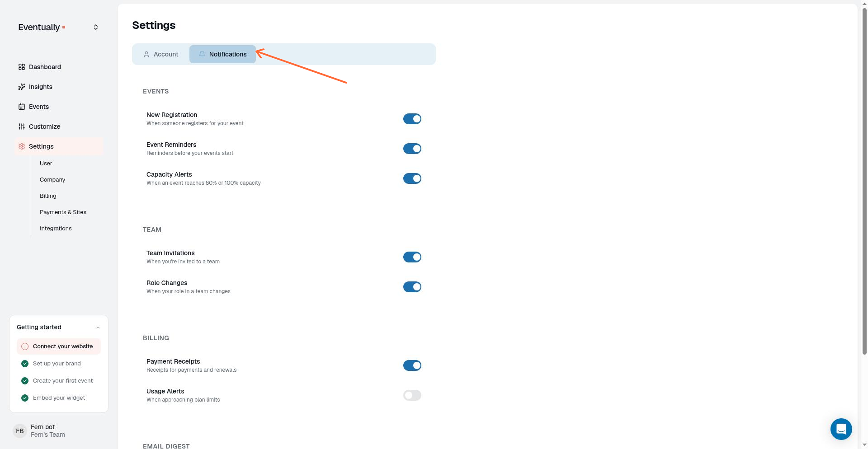Open Embed your widget step
The width and height of the screenshot is (868, 449).
click(59, 398)
